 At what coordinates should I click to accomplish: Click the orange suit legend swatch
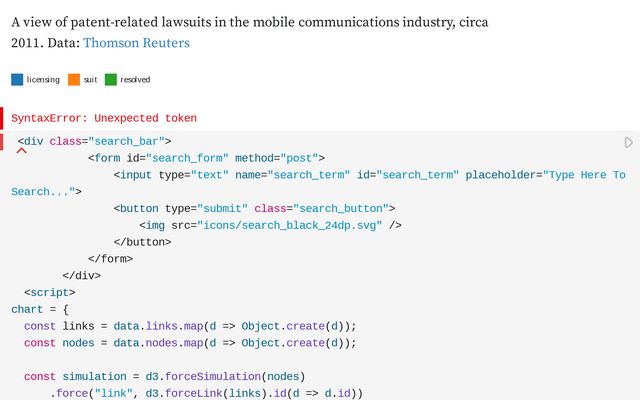tap(73, 79)
